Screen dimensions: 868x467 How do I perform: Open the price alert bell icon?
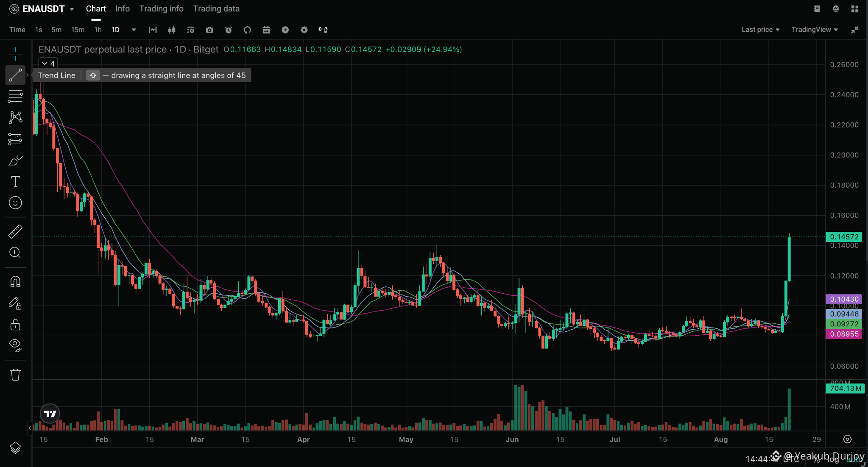tap(836, 9)
